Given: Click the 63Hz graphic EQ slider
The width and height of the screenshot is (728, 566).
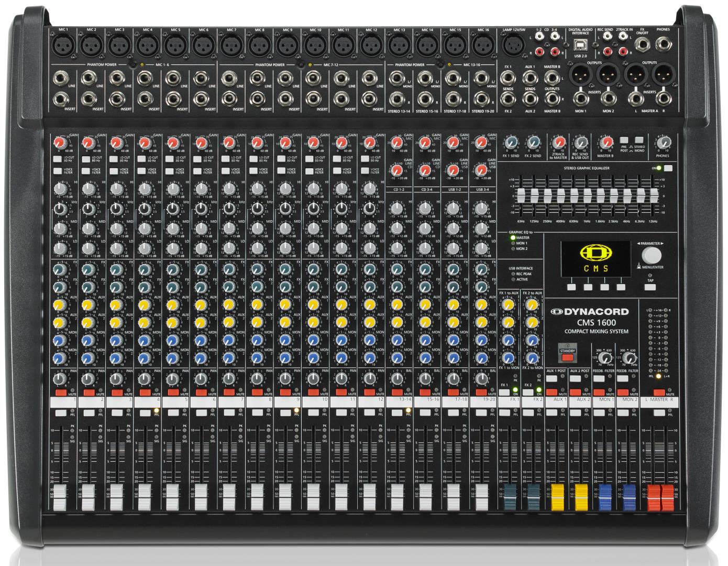Looking at the screenshot, I should pos(520,195).
